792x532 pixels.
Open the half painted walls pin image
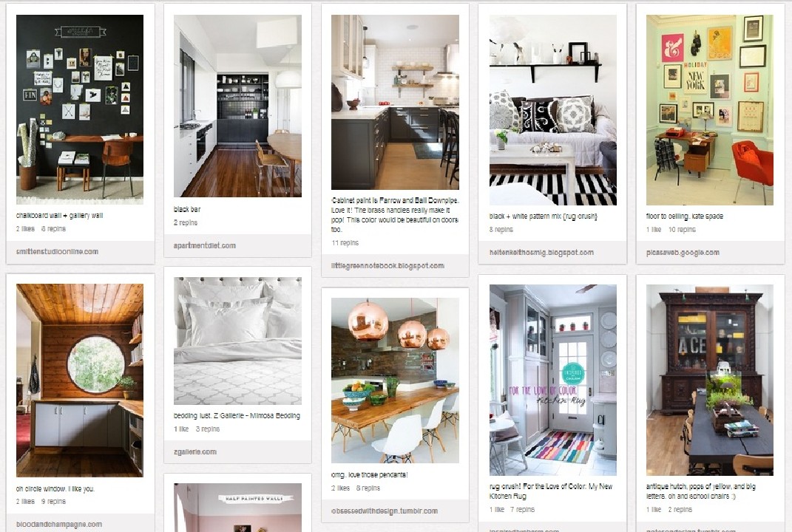pos(237,508)
